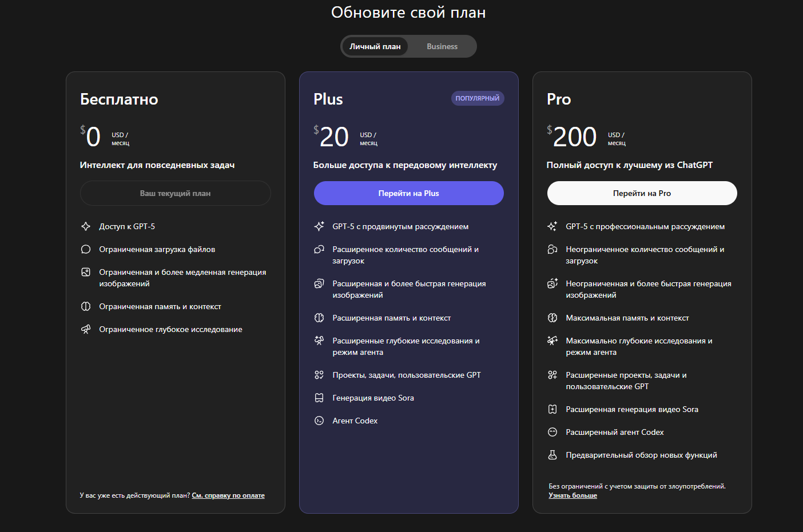The image size is (803, 532).
Task: Click the telescope icon for Ограниченное глубокое исследование
Action: [x=86, y=329]
